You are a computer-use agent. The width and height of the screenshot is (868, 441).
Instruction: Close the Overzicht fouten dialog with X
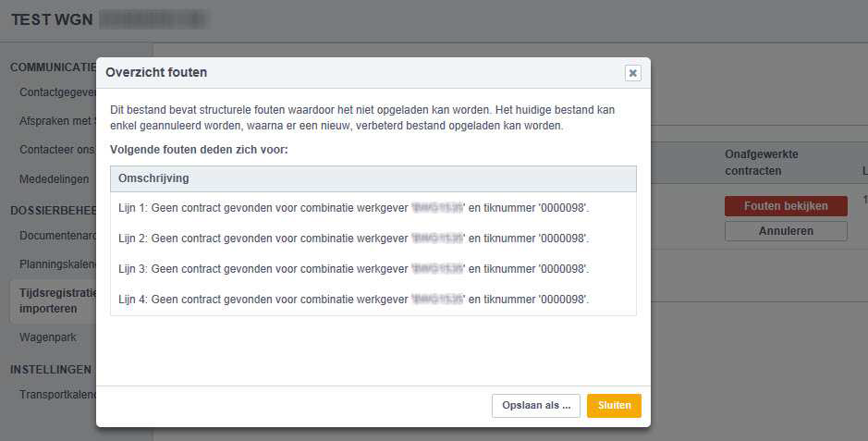click(632, 73)
